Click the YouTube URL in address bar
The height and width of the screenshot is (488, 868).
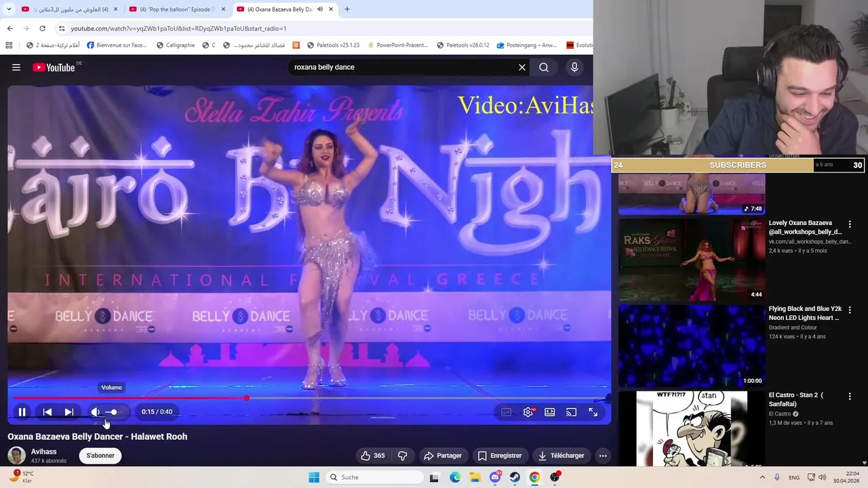click(x=178, y=28)
